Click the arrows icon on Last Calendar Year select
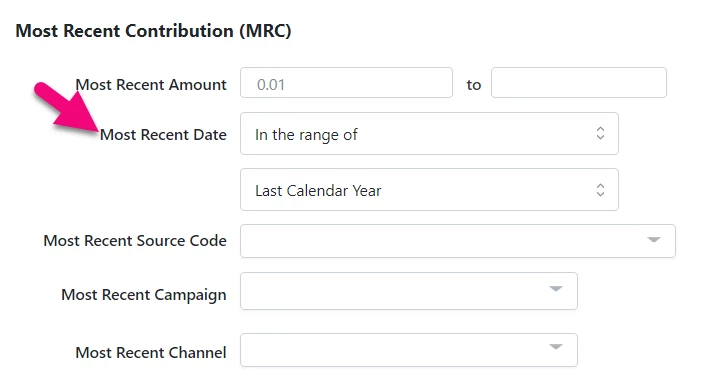The height and width of the screenshot is (387, 707). 600,189
